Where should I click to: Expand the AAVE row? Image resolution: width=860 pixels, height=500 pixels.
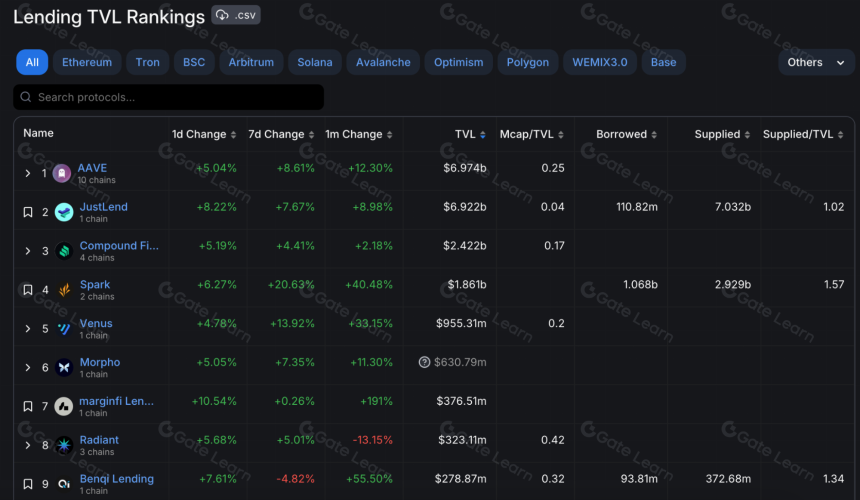point(27,173)
